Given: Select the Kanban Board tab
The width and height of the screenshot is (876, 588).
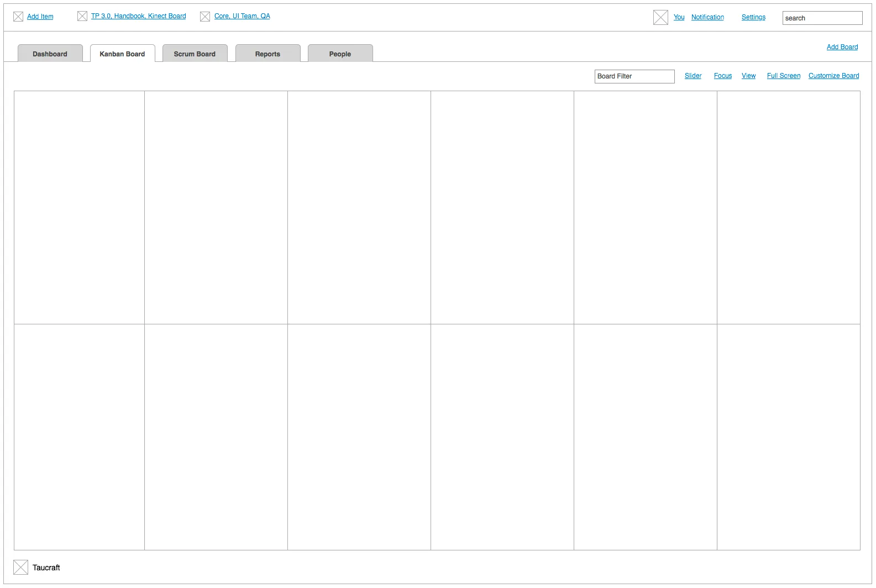Looking at the screenshot, I should [123, 54].
